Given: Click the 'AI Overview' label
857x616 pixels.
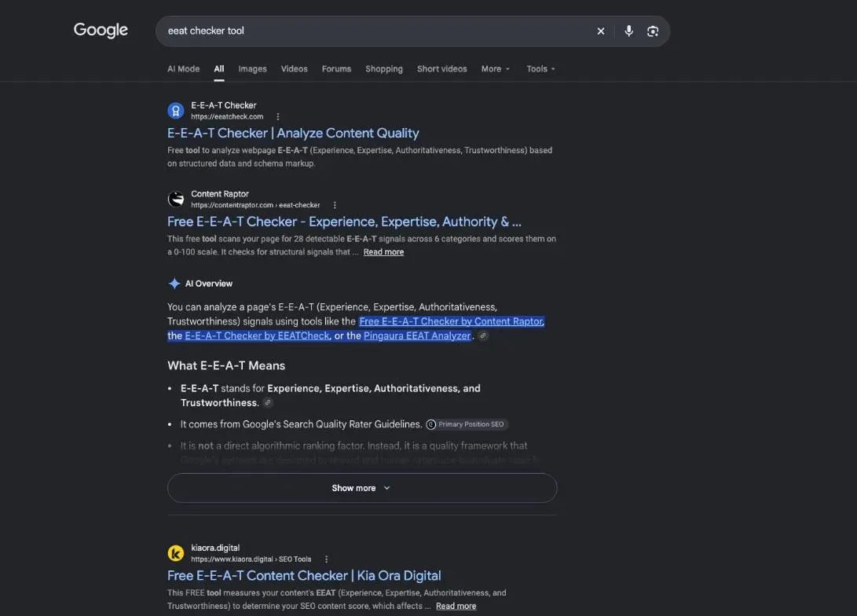Looking at the screenshot, I should pyautogui.click(x=209, y=284).
